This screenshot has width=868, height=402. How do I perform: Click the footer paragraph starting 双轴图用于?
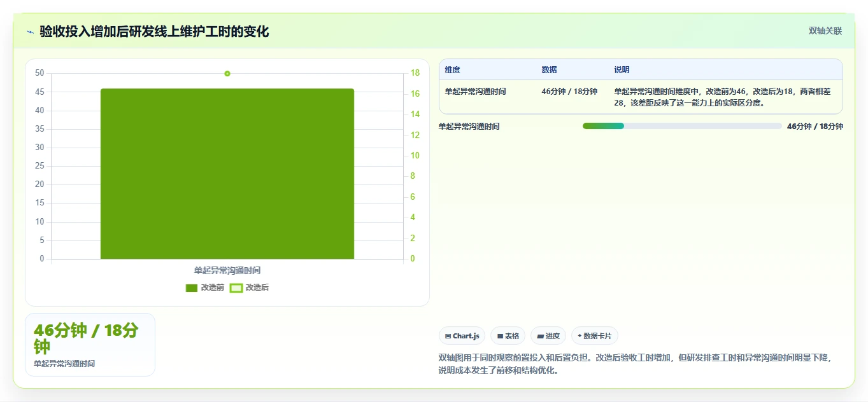click(x=636, y=364)
